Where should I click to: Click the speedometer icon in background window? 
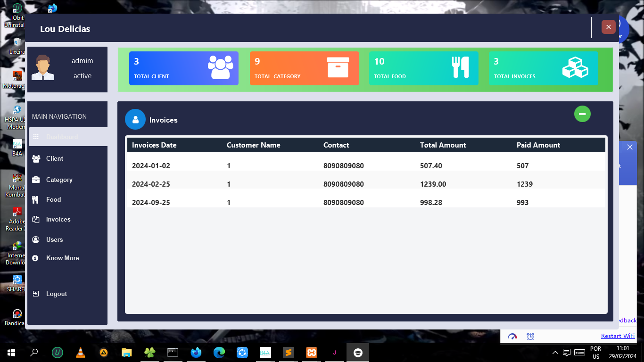click(512, 336)
